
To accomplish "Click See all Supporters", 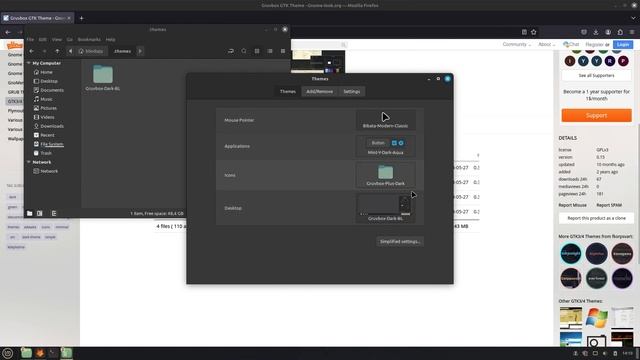I will (596, 76).
